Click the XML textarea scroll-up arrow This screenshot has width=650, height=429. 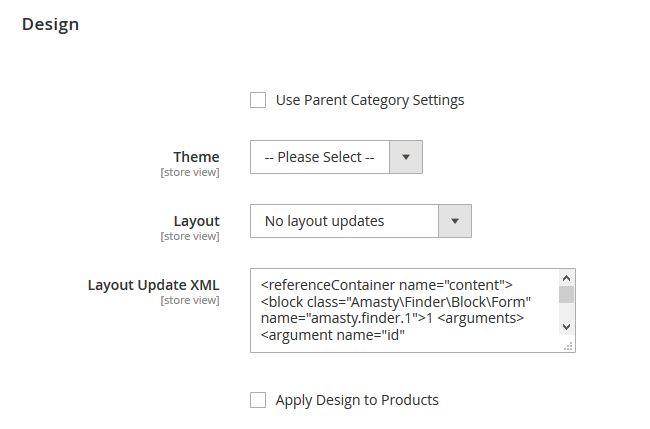point(566,278)
